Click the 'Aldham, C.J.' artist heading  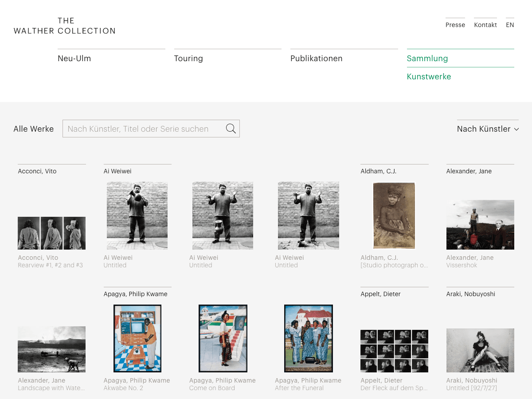[379, 171]
